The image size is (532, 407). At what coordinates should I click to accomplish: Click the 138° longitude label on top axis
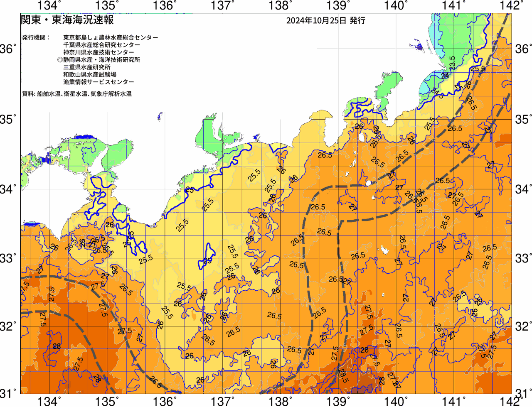281,6
